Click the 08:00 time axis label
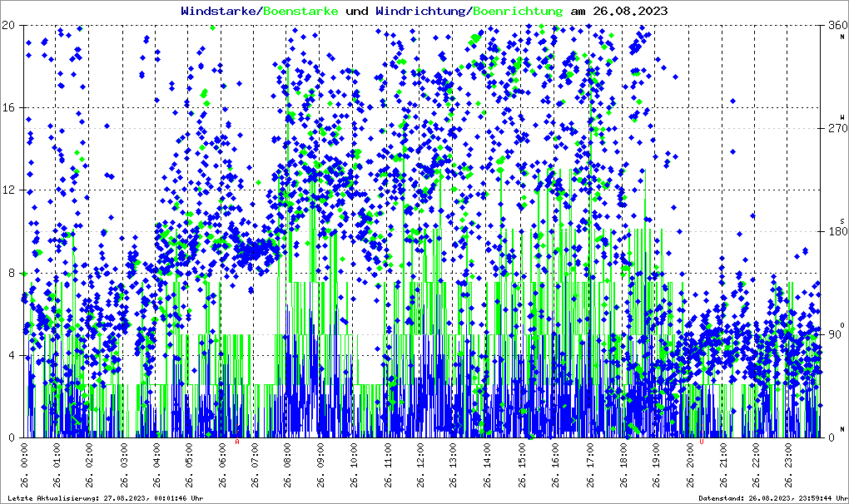 point(287,465)
